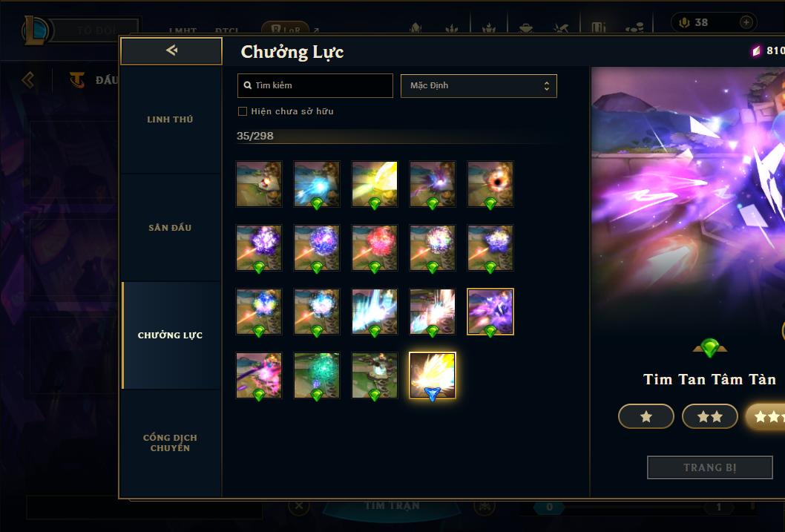Pick the blue energy blast boom
The image size is (785, 532).
(x=316, y=184)
